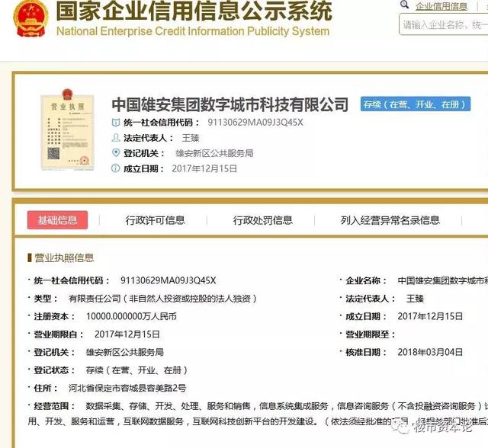Click the 存续(在营、开业、在册) status badge

click(415, 104)
